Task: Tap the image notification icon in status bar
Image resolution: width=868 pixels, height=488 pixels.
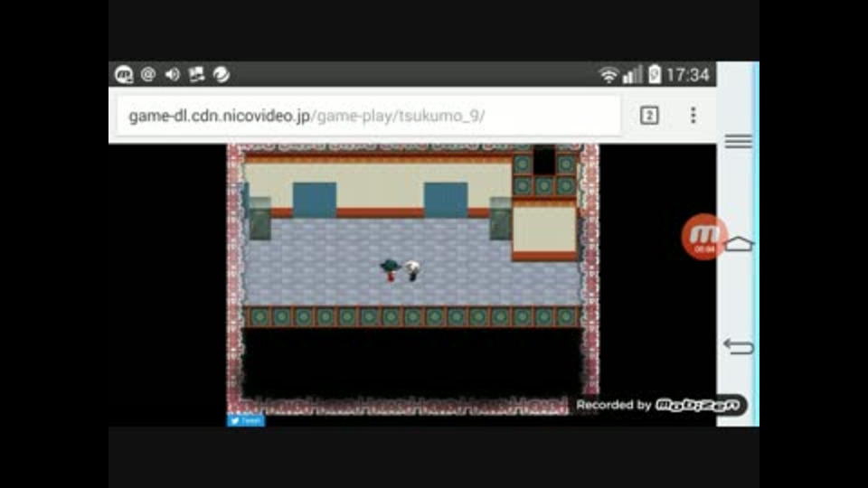Action: [196, 74]
